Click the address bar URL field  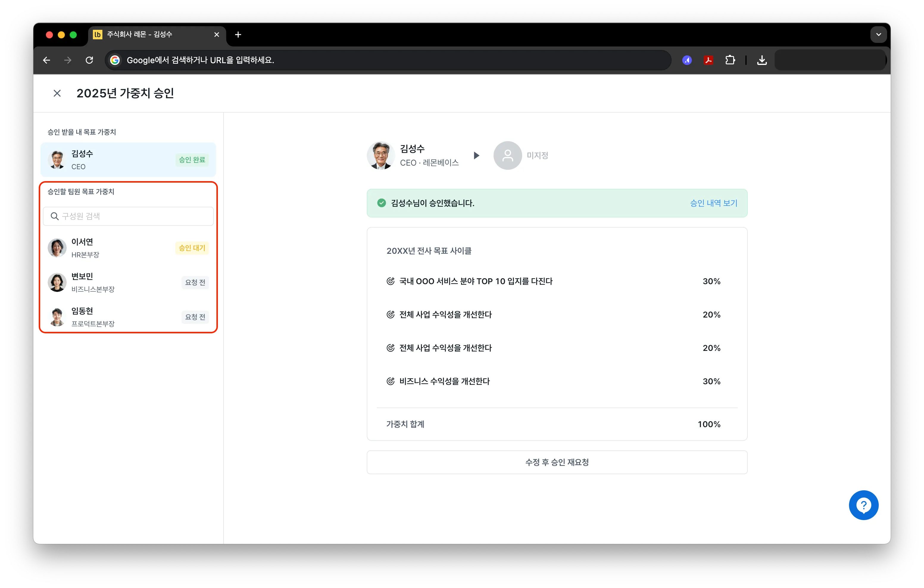coord(388,60)
